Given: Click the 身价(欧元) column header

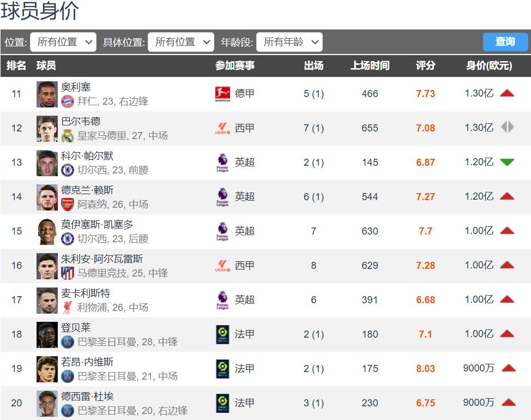Looking at the screenshot, I should [x=489, y=65].
